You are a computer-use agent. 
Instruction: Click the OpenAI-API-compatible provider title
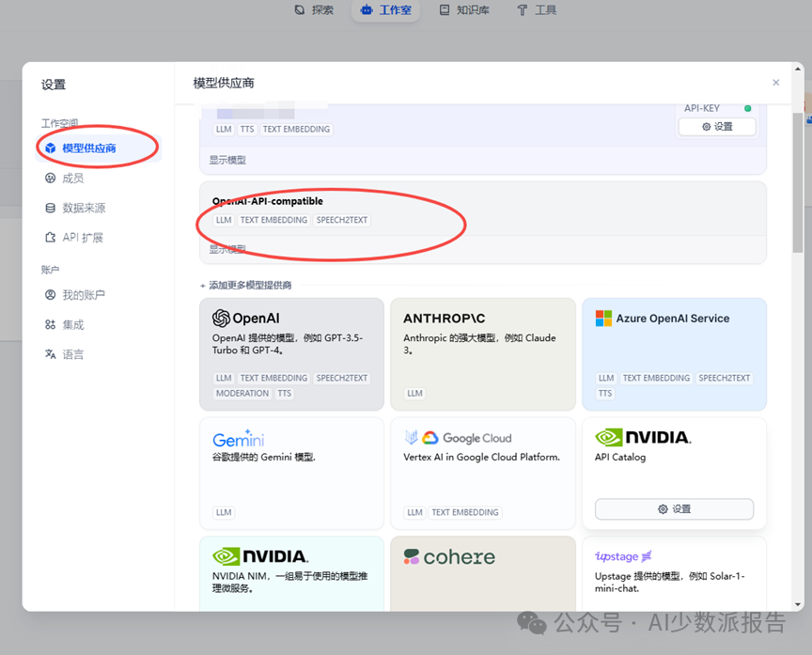[x=268, y=201]
